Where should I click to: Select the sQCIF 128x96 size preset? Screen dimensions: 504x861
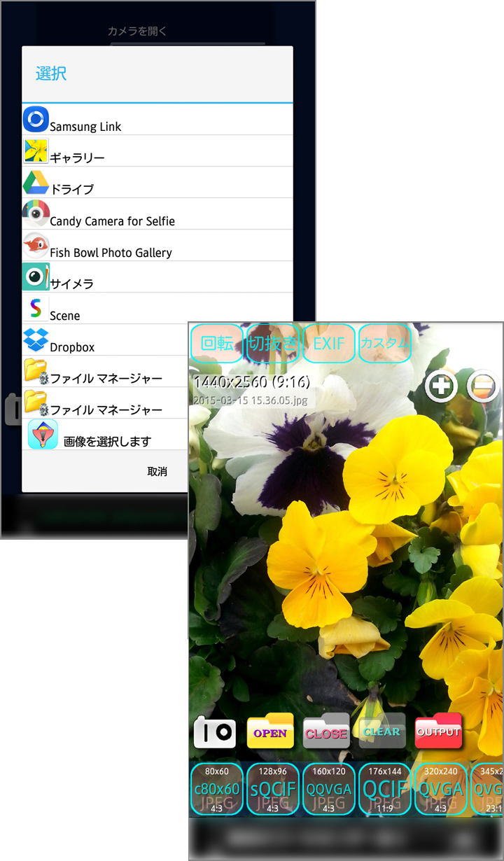pyautogui.click(x=272, y=789)
